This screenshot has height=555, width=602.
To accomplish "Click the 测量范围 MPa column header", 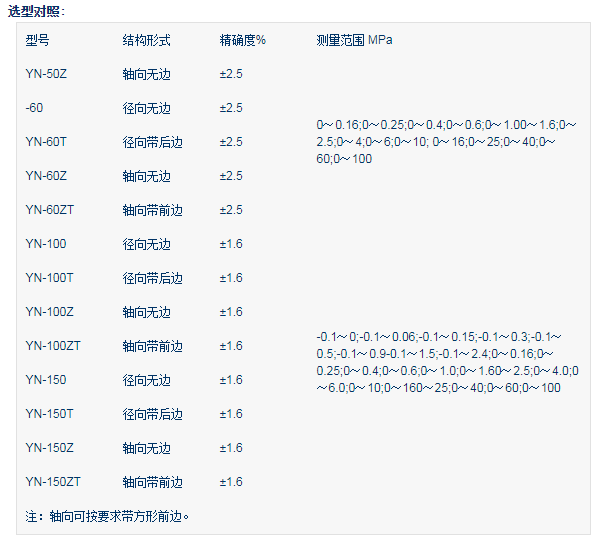I will click(x=354, y=40).
